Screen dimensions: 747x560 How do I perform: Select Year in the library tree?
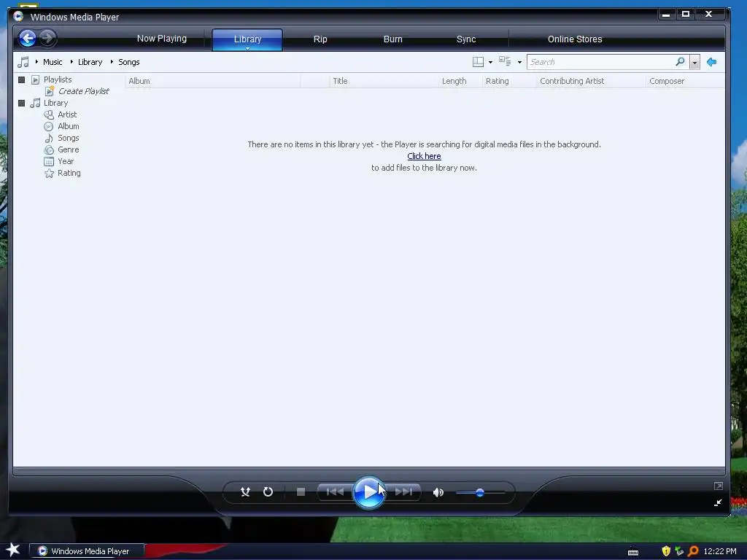66,161
